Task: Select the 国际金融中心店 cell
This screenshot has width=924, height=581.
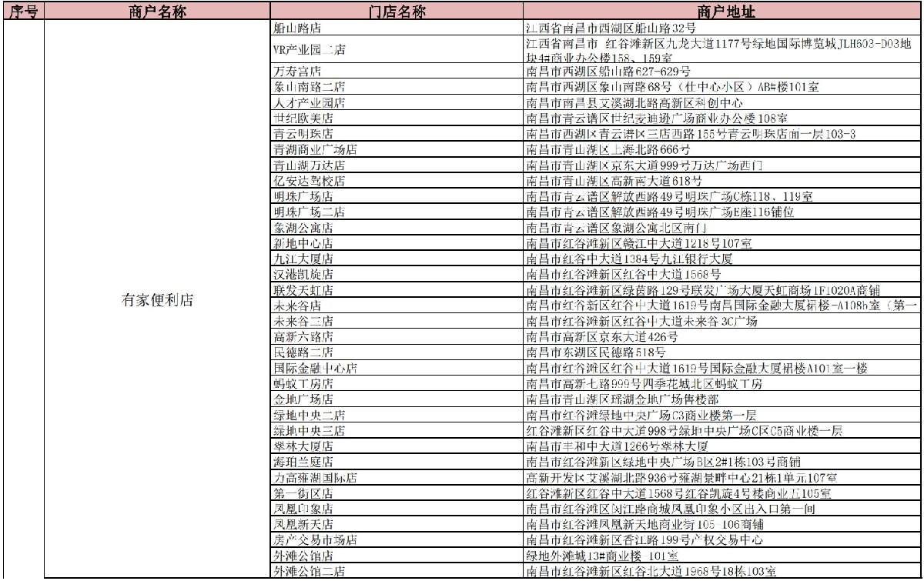Action: [x=397, y=368]
